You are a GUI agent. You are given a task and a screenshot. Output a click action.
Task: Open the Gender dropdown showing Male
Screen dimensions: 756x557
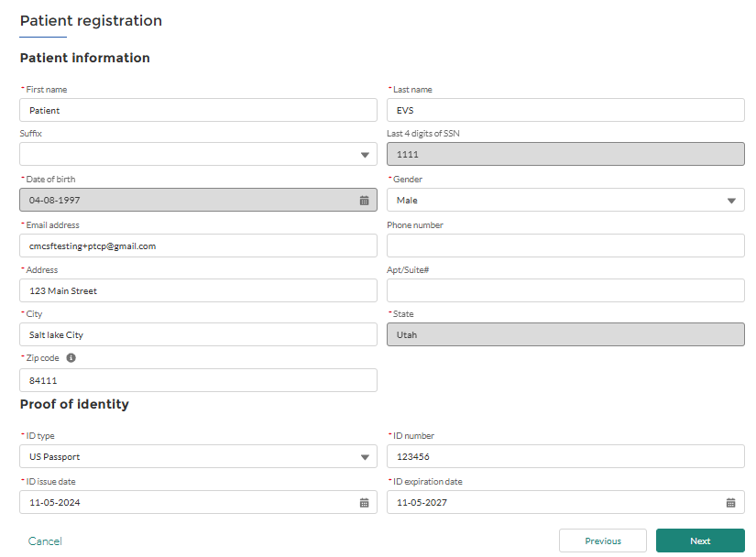[x=565, y=200]
